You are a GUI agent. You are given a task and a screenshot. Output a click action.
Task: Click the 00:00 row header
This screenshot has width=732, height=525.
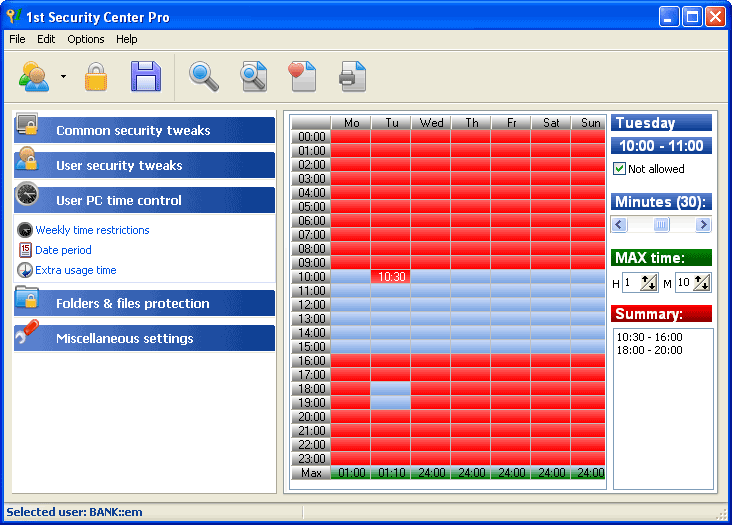[x=311, y=137]
